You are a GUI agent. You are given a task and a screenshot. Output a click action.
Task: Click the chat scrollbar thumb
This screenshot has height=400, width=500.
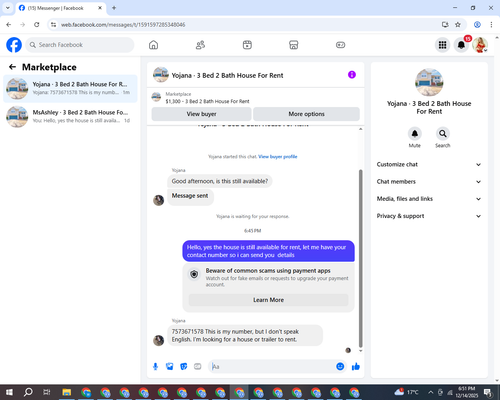[360, 259]
